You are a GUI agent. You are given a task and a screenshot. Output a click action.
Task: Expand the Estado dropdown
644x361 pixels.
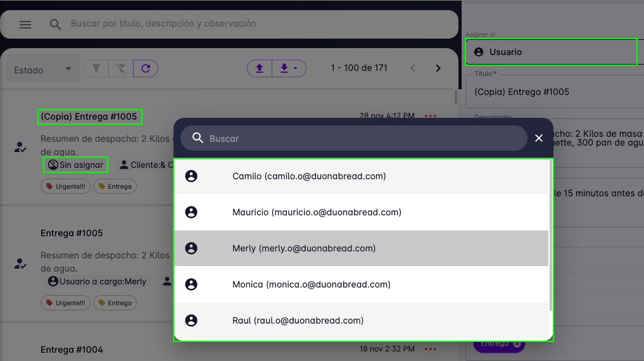click(x=43, y=70)
